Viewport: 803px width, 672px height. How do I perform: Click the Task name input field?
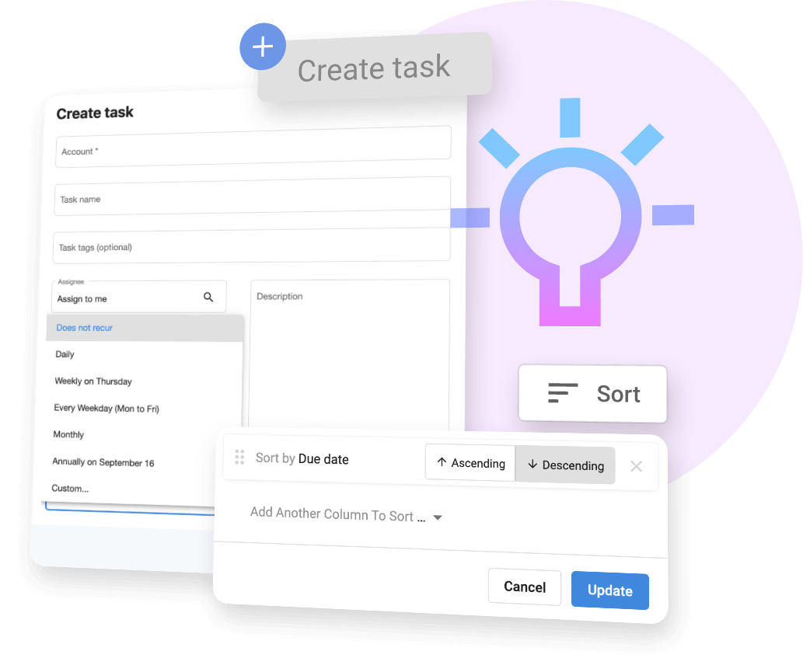253,196
